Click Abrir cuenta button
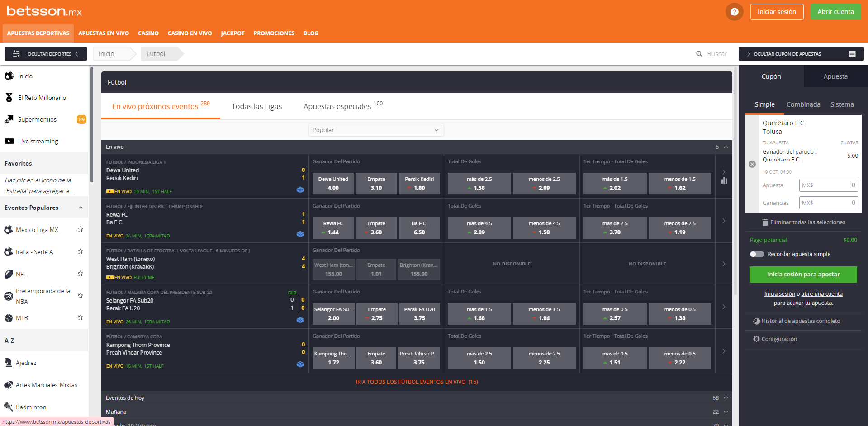 click(x=835, y=12)
